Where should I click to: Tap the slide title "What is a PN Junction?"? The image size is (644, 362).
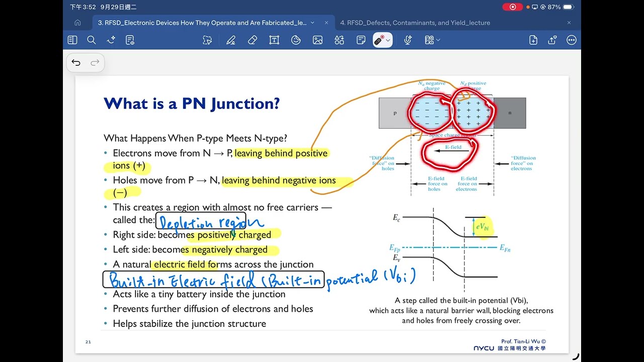point(192,104)
